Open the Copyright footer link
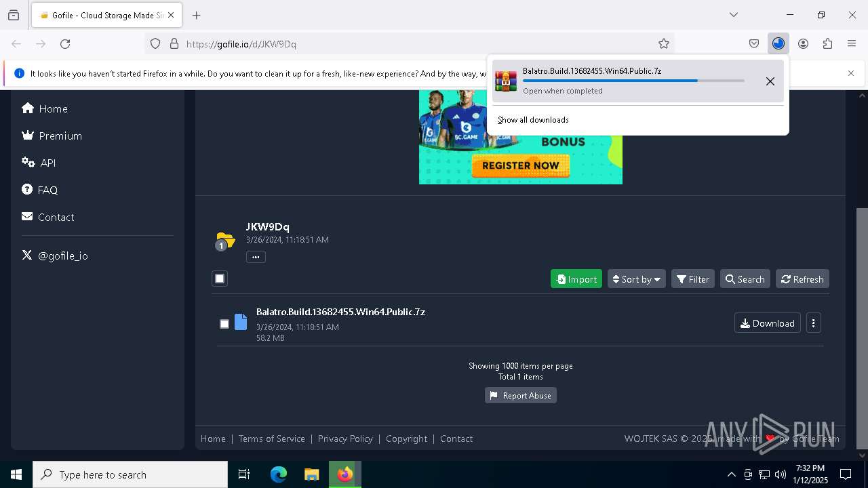 tap(406, 439)
